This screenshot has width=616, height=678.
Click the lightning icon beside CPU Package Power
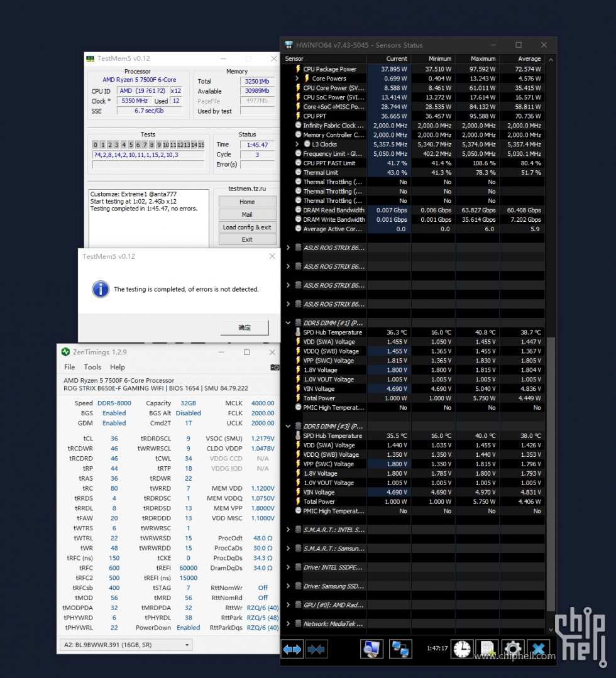[x=298, y=68]
